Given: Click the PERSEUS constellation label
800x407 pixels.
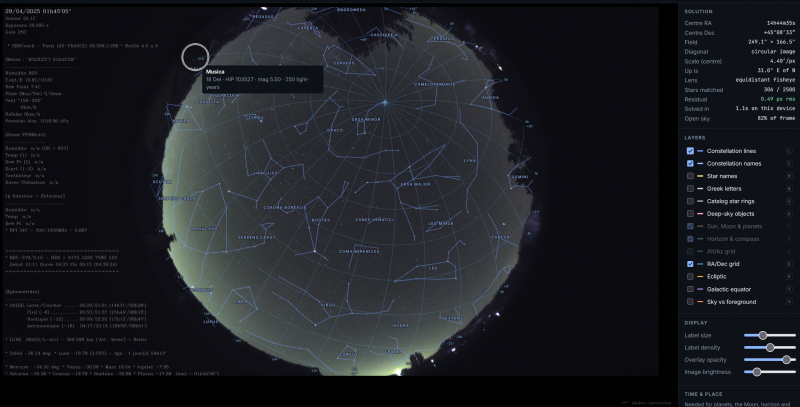Looking at the screenshot, I should pyautogui.click(x=444, y=39).
